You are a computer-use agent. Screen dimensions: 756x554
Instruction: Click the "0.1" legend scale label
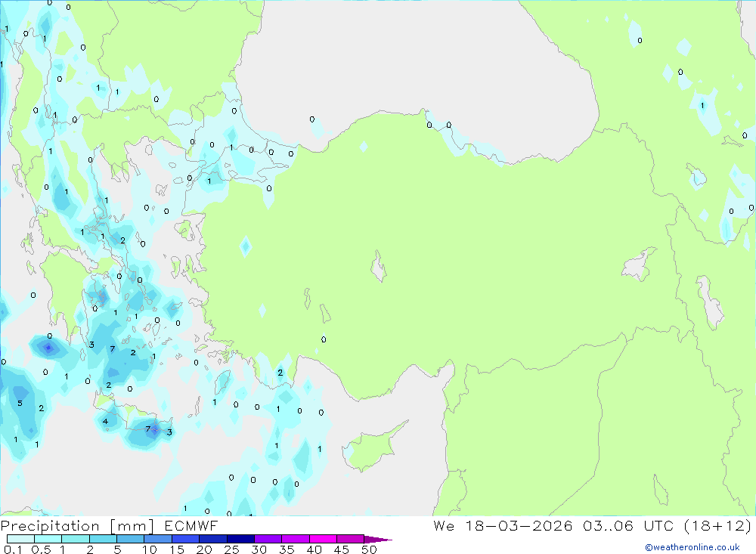point(13,549)
